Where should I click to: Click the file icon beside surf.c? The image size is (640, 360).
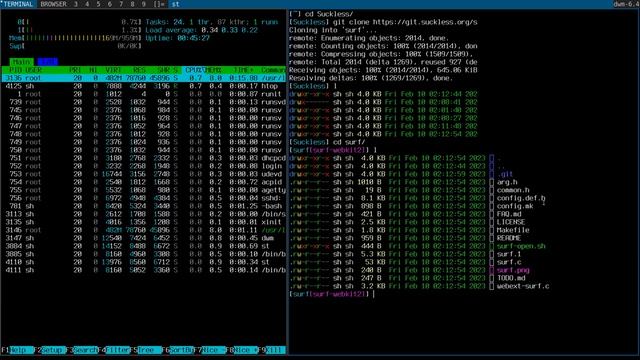(x=491, y=262)
